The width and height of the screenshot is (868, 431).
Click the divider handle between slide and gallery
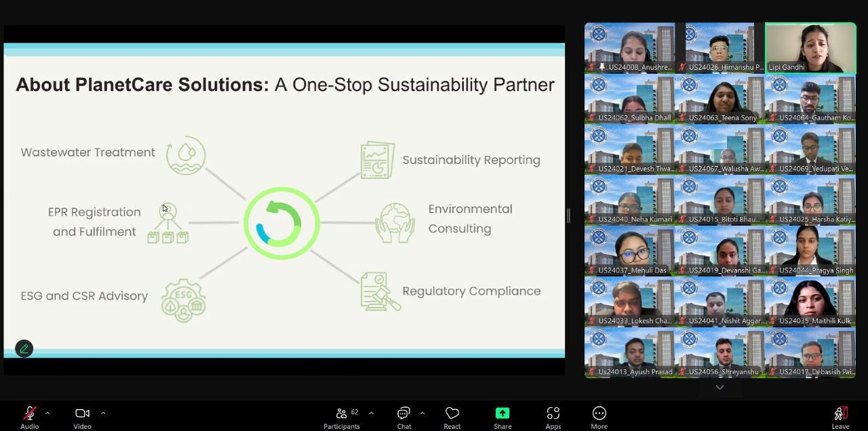tap(568, 215)
